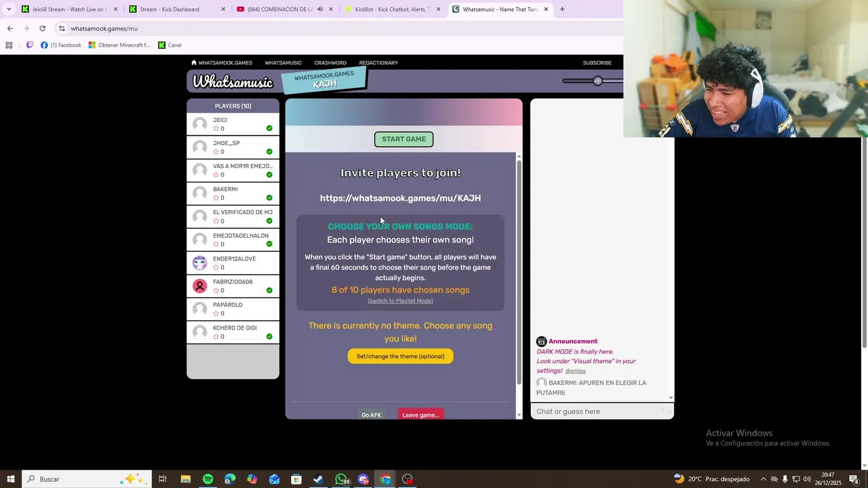The image size is (868, 488).
Task: Select player EMEJOTAOELHALON
Action: (233, 240)
